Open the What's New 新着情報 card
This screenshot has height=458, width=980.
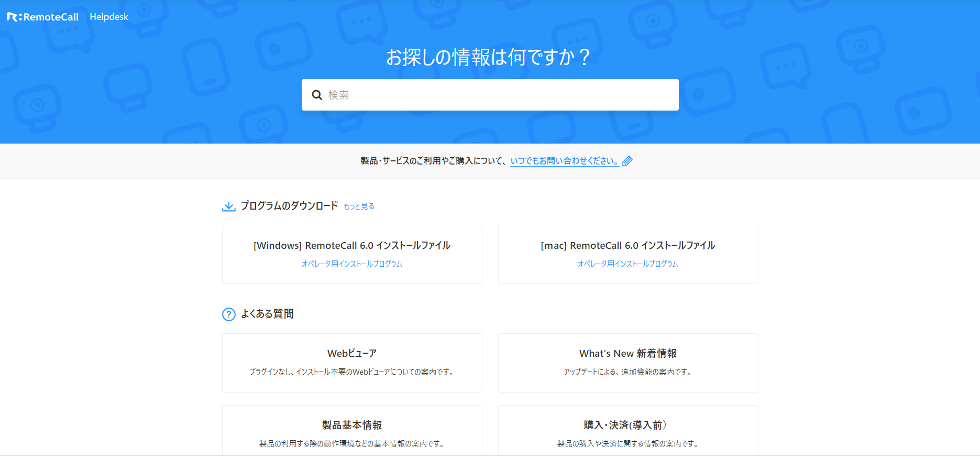628,363
